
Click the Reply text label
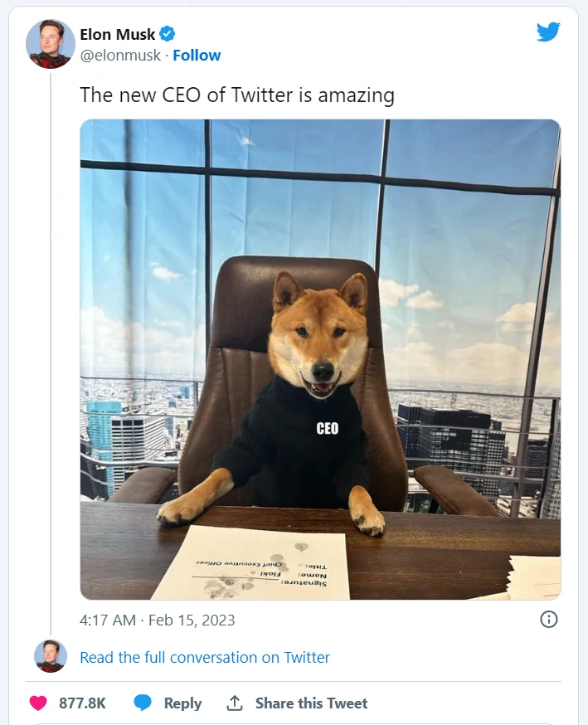tap(182, 703)
